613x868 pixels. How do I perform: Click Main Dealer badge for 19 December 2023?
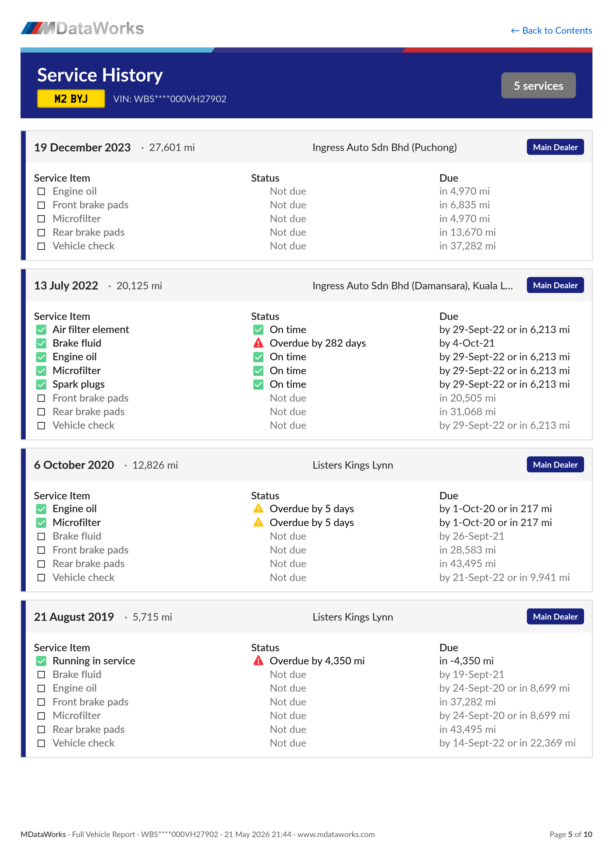tap(555, 147)
